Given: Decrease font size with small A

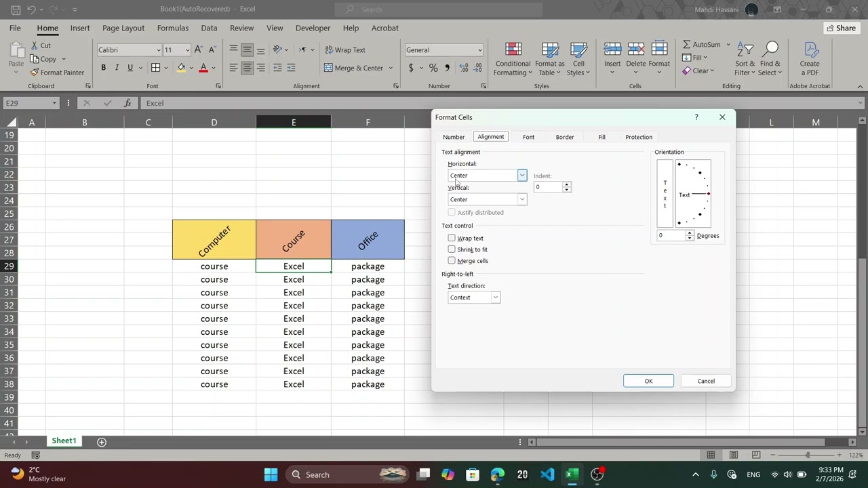Looking at the screenshot, I should click(212, 49).
